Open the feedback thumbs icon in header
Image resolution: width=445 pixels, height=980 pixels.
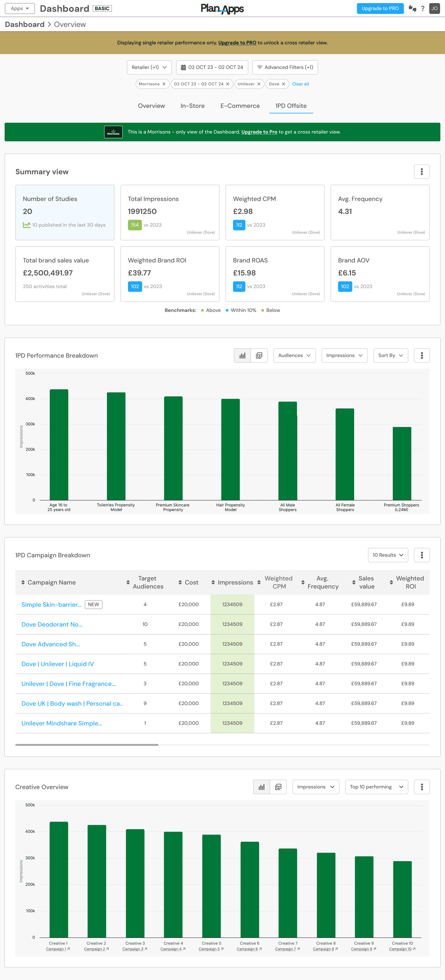pos(412,8)
